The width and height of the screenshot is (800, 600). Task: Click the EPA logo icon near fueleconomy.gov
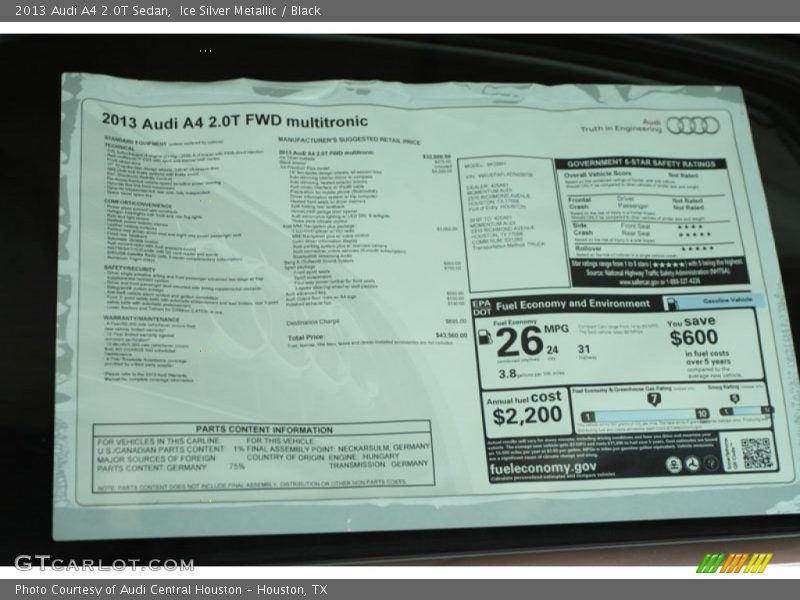pyautogui.click(x=672, y=463)
